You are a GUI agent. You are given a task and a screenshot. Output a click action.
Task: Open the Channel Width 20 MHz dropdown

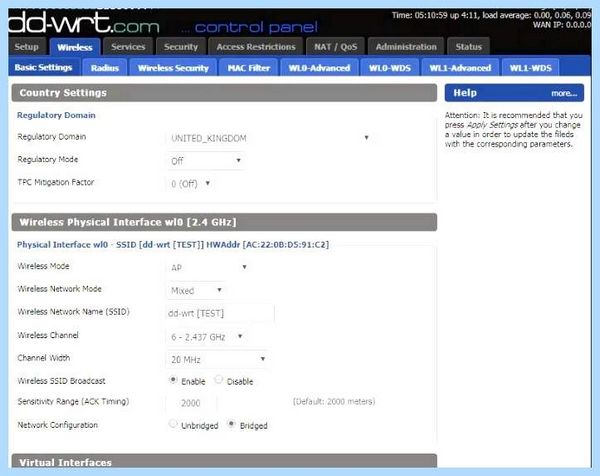(x=217, y=359)
